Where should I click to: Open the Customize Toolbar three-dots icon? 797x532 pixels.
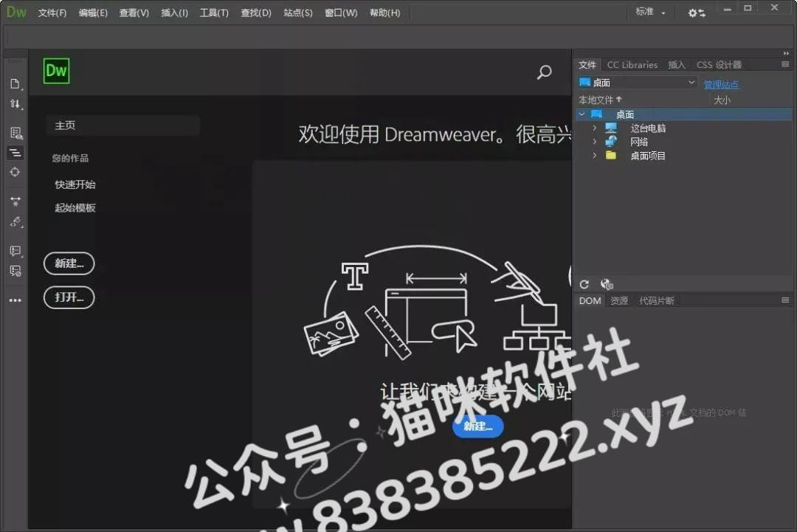tap(15, 300)
